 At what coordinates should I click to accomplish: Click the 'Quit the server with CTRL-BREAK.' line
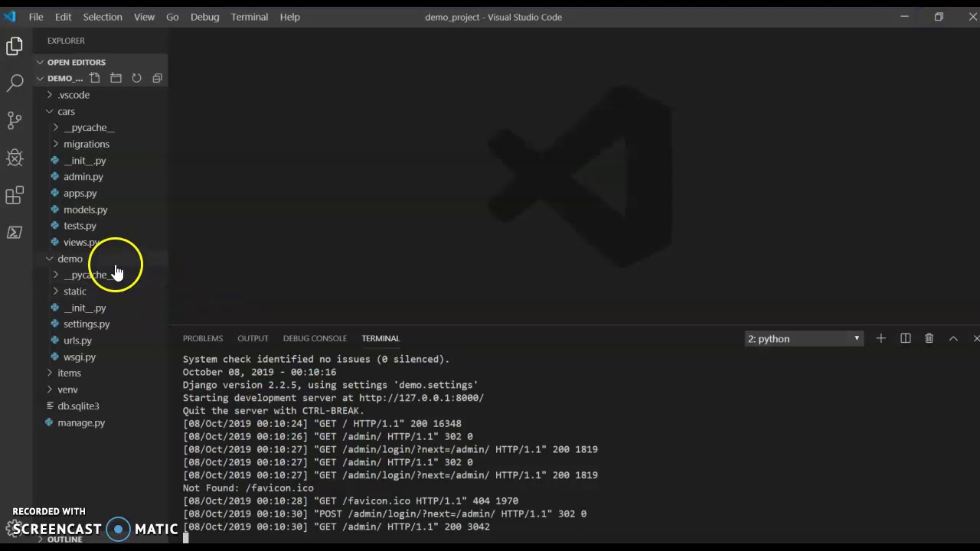pos(273,411)
